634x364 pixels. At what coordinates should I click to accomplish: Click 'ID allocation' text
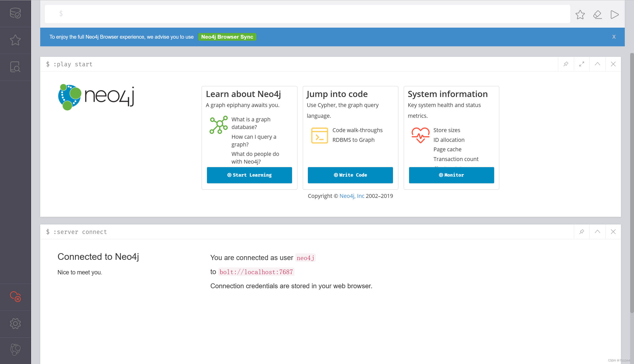(x=449, y=140)
